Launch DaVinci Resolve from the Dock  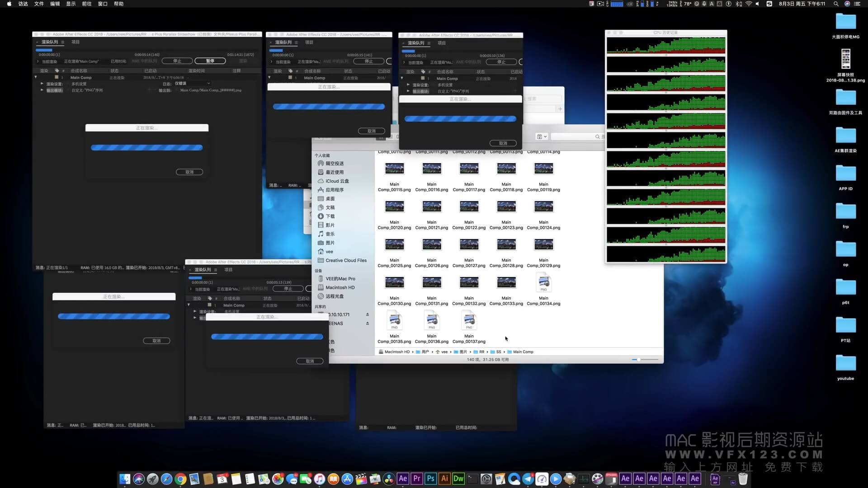[389, 479]
